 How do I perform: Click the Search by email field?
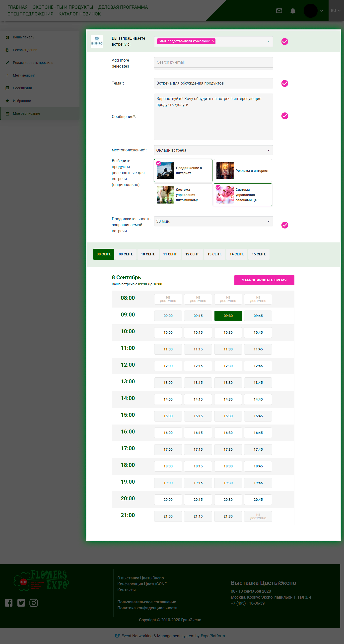click(213, 62)
